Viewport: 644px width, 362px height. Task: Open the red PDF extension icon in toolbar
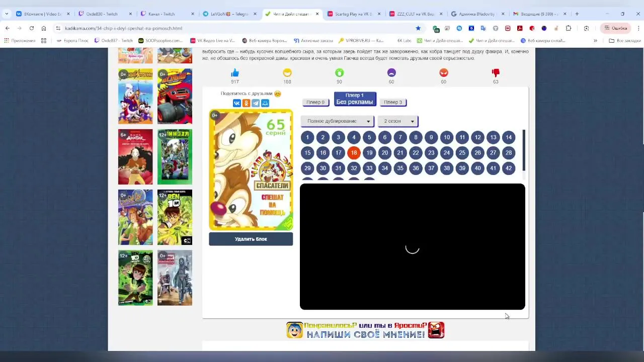[520, 28]
